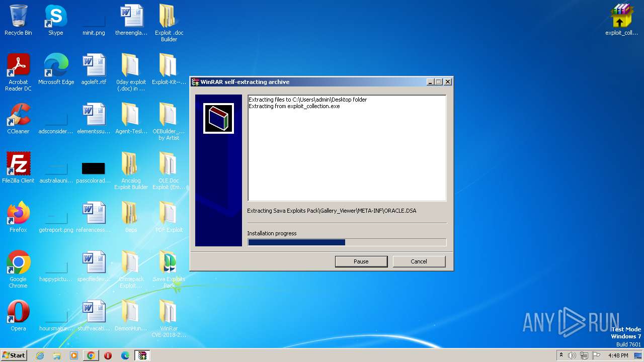Select the adsconsider... desktop file
This screenshot has width=644, height=362.
click(x=56, y=123)
